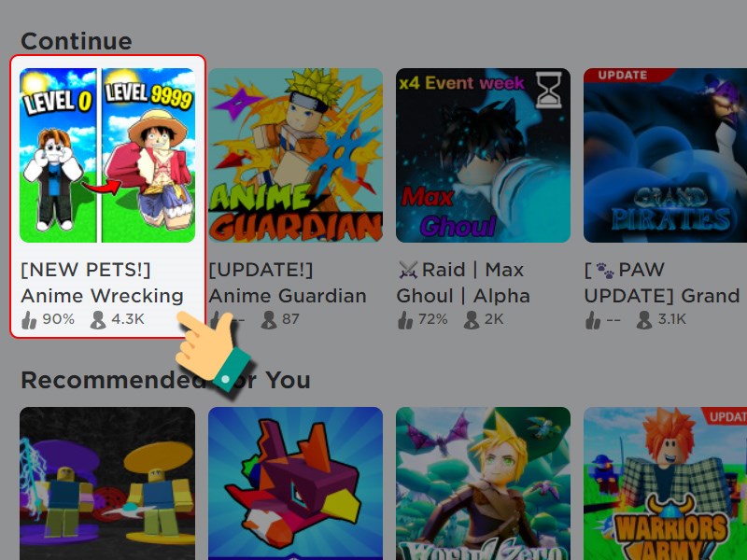Screen dimensions: 747x560
Task: Click the player icon beside 2K
Action: (x=472, y=320)
